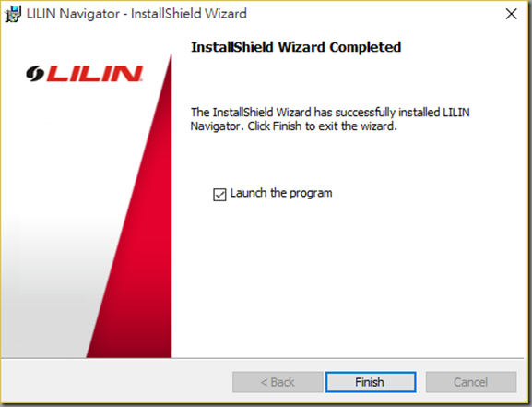
Task: Click the black swirl emblem of LILIN logo
Action: tap(35, 74)
